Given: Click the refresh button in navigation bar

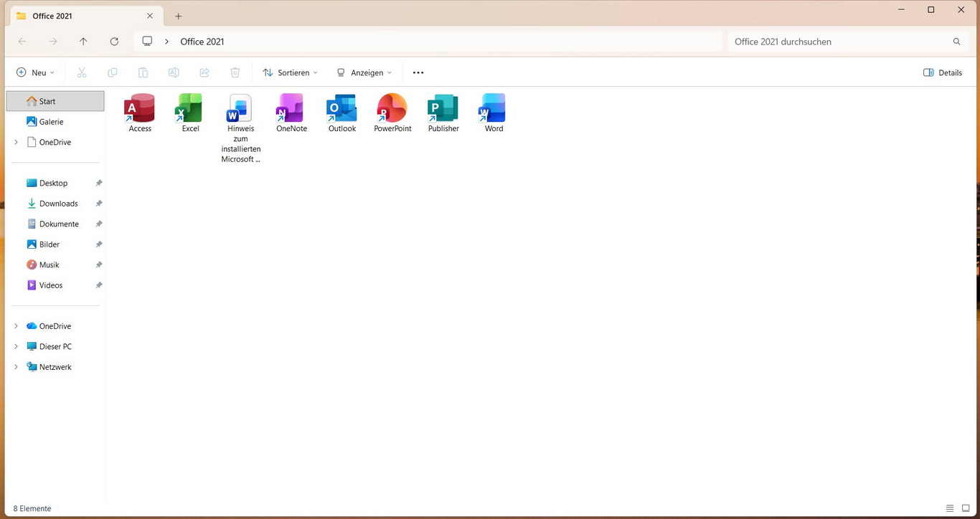Looking at the screenshot, I should 114,42.
